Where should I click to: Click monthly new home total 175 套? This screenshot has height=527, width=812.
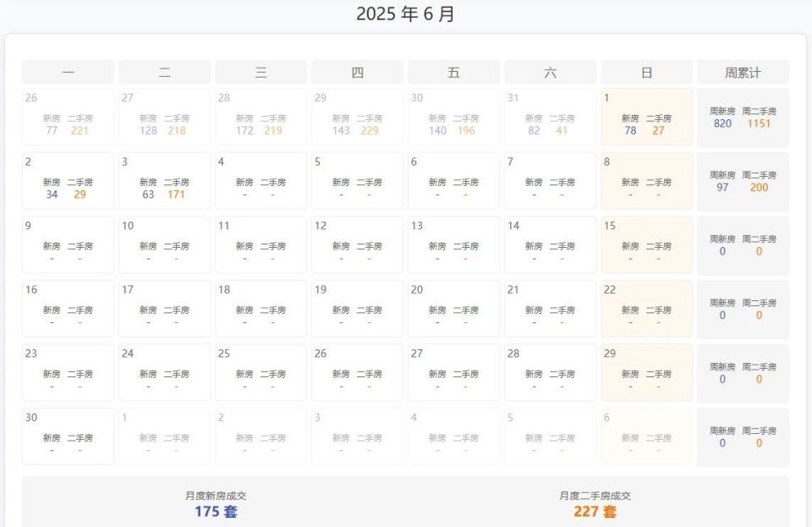pos(216,512)
